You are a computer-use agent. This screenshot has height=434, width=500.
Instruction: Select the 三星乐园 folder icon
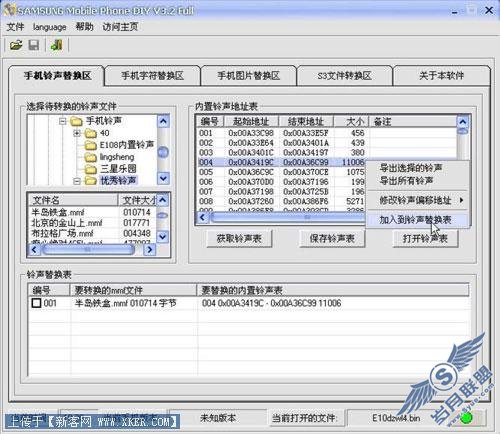(x=91, y=169)
